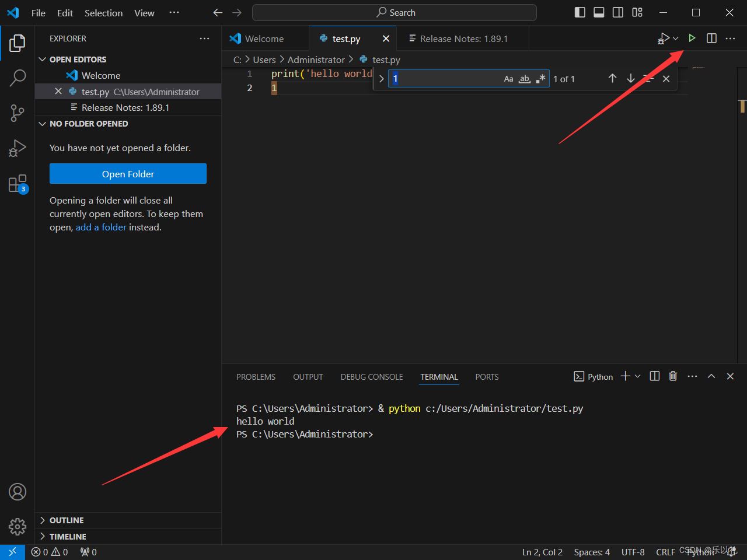Split the editor to the side
Screen dimensions: 747x560
click(711, 38)
